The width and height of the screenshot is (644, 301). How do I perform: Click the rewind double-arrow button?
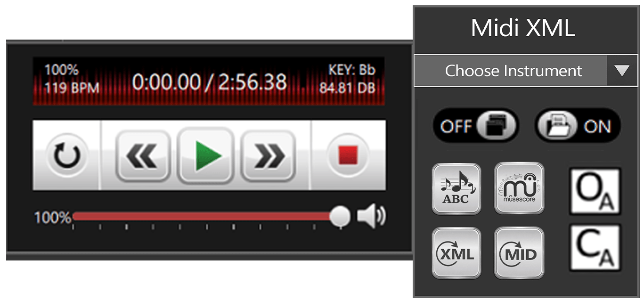pyautogui.click(x=143, y=155)
